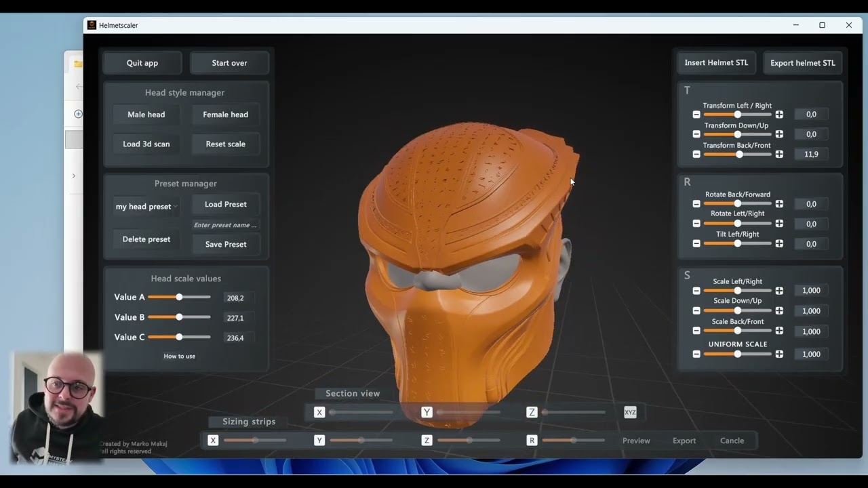Click the Sizing strips R slider
868x488 pixels.
[x=574, y=441]
